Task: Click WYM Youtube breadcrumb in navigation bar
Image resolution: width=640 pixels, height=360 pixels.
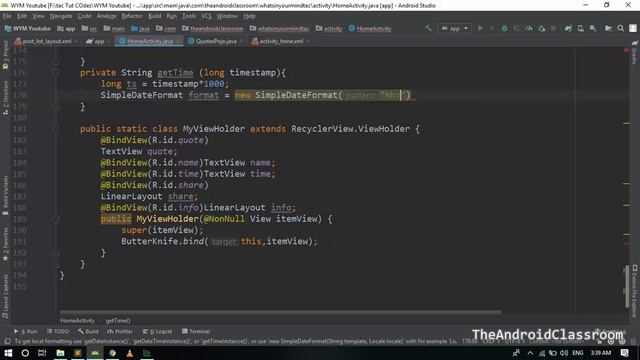Action: click(28, 29)
